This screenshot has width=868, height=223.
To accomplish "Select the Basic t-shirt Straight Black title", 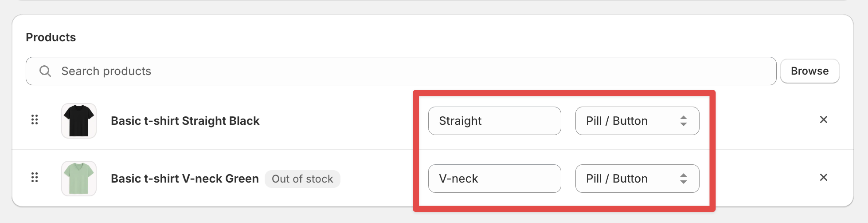I will pos(185,121).
